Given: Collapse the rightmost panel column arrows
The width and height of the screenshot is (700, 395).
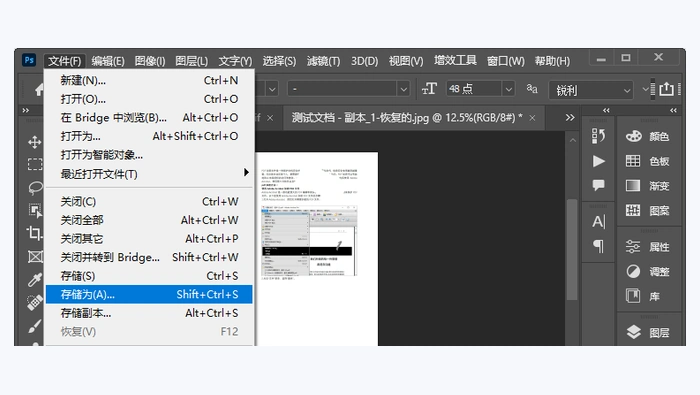Looking at the screenshot, I should point(673,110).
